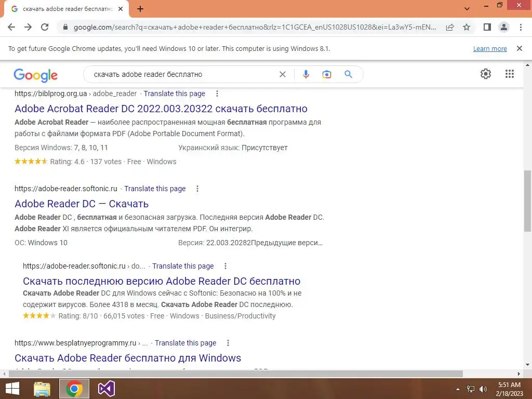Open 'Adobe Reader DC — Скачать' result
The width and height of the screenshot is (532, 399).
(82, 204)
